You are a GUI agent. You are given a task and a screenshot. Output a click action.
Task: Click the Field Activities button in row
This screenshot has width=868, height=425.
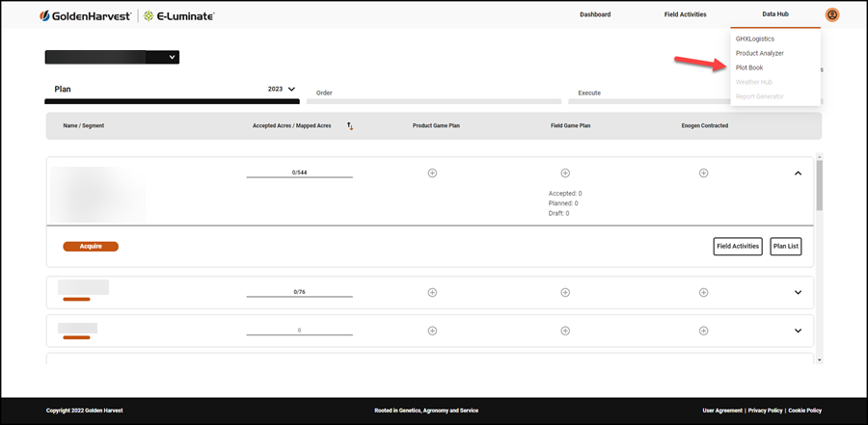click(x=738, y=247)
